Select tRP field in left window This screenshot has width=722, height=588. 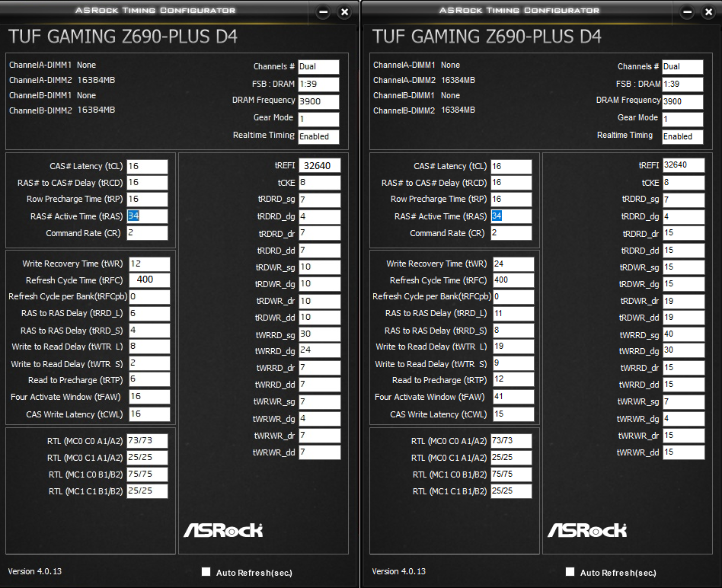pos(147,200)
